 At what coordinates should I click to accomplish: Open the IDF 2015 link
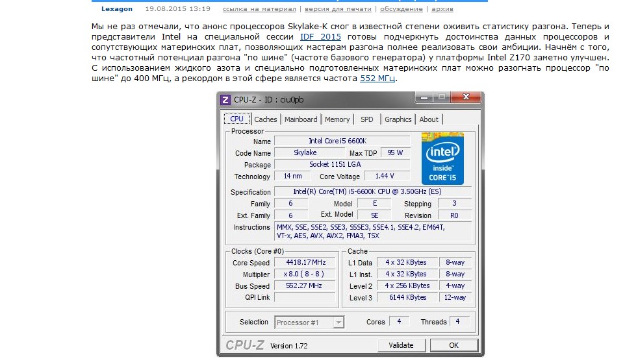coord(320,37)
